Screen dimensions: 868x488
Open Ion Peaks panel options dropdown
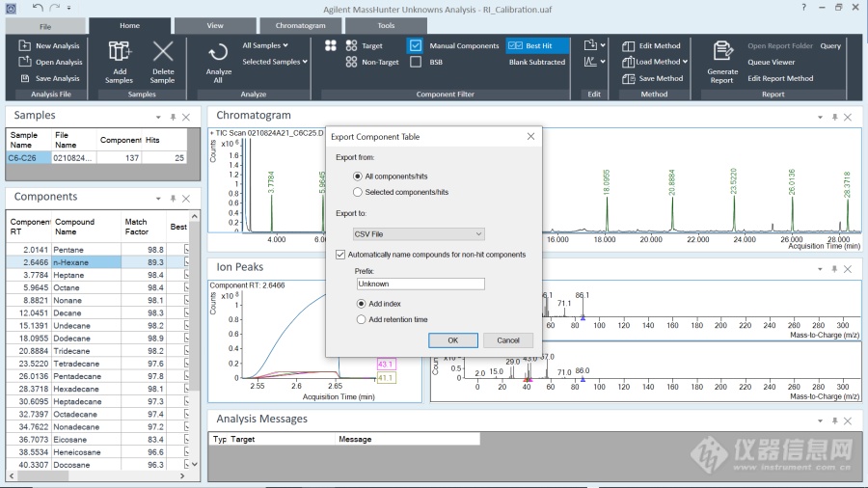coord(820,269)
